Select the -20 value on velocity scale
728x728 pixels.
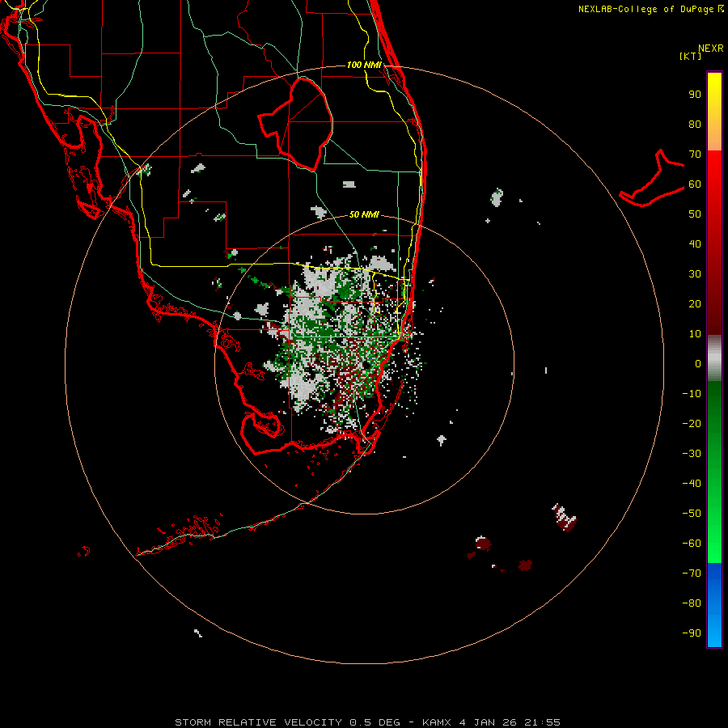click(692, 423)
